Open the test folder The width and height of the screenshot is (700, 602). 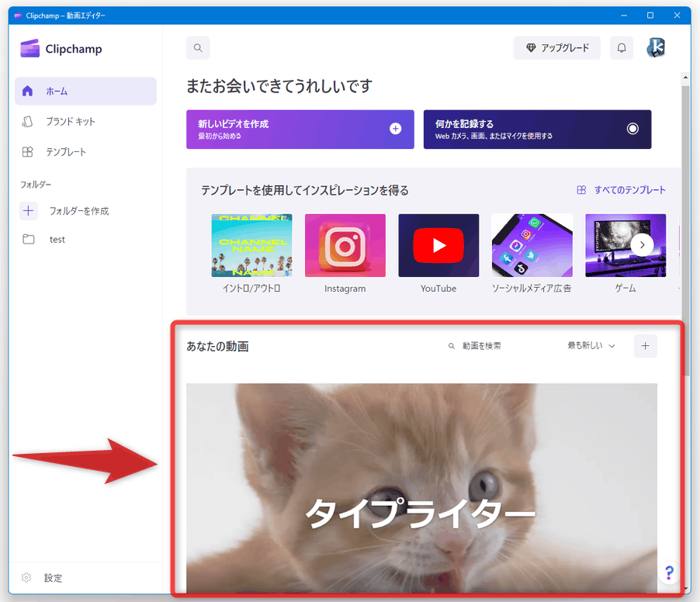(x=85, y=239)
